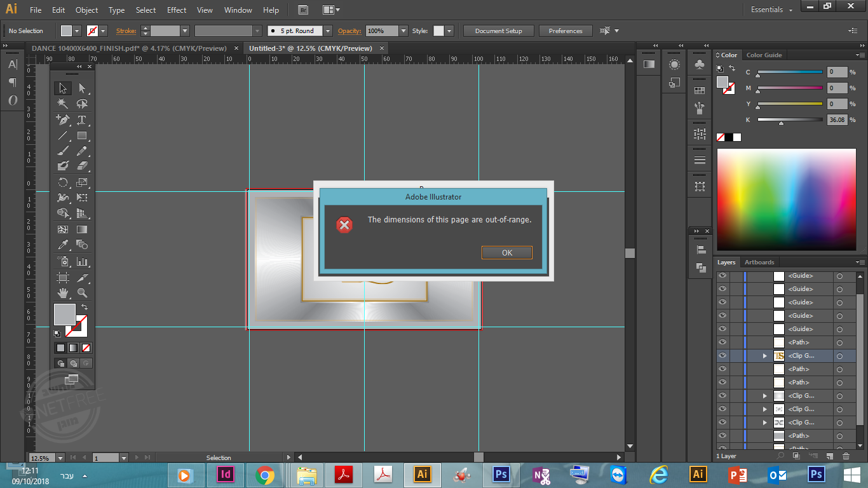The image size is (868, 488).
Task: Expand the highlighted Clip Group layer item
Action: (x=765, y=356)
